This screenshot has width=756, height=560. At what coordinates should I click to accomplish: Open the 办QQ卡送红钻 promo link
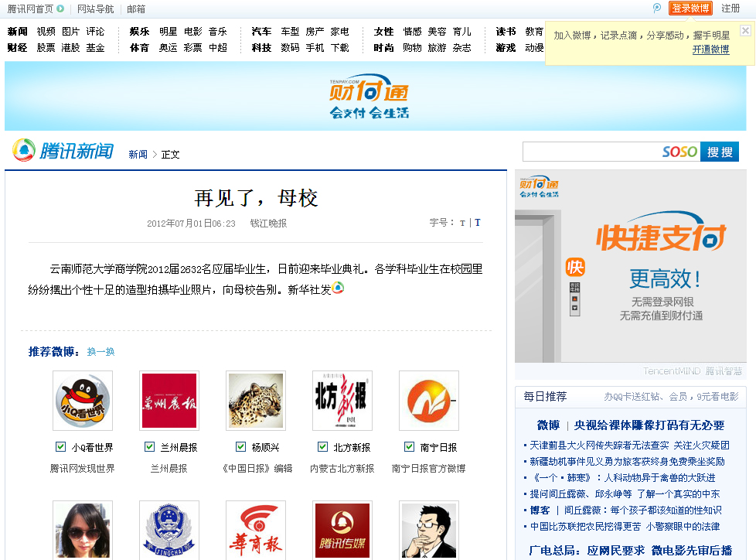(671, 397)
